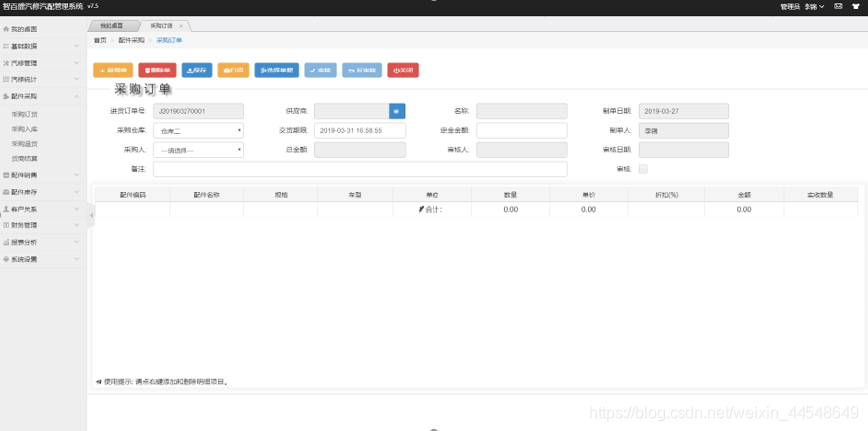This screenshot has width=868, height=431.
Task: Click the 数量 column header
Action: click(511, 195)
